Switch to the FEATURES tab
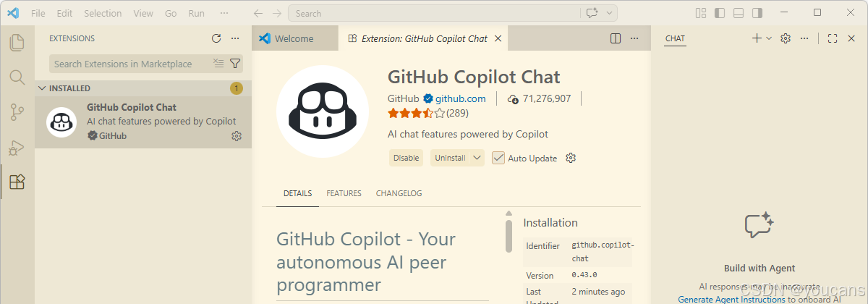The image size is (868, 304). 344,193
